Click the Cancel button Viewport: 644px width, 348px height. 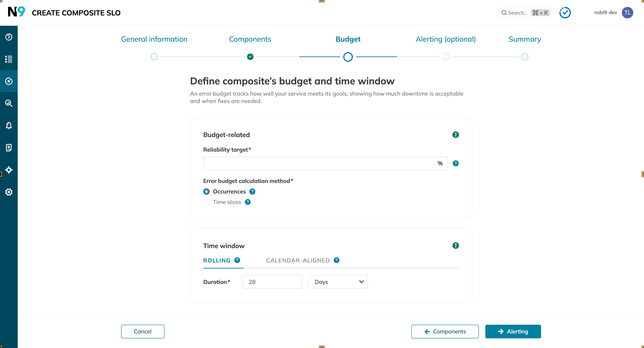coord(143,331)
